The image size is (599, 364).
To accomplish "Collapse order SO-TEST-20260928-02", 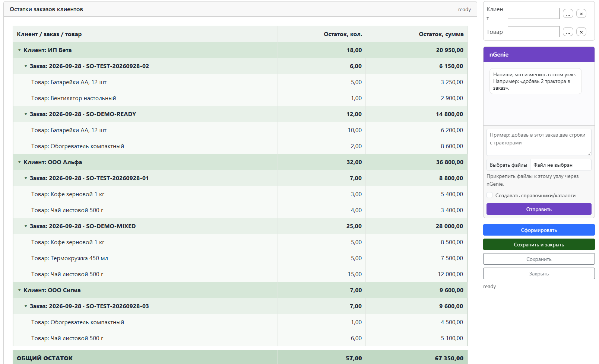I will pos(26,66).
